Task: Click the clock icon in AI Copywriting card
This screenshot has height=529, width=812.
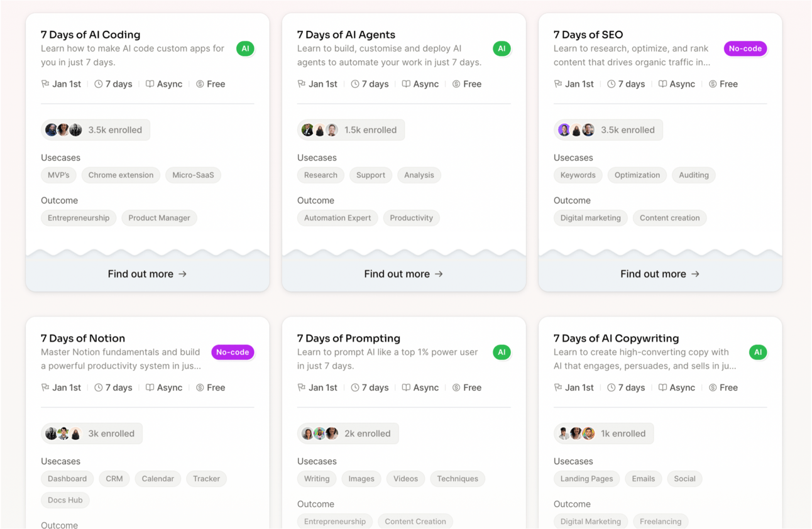Action: click(x=612, y=388)
